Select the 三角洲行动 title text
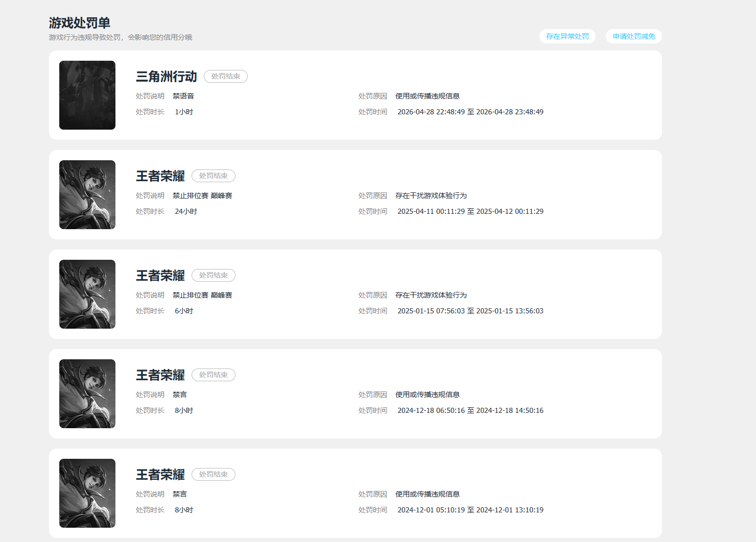 click(167, 77)
